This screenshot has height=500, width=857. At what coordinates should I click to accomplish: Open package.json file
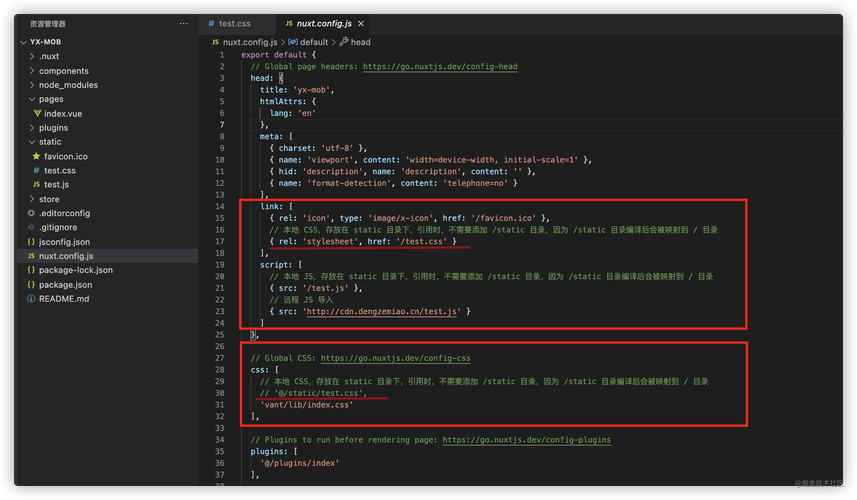pos(66,284)
